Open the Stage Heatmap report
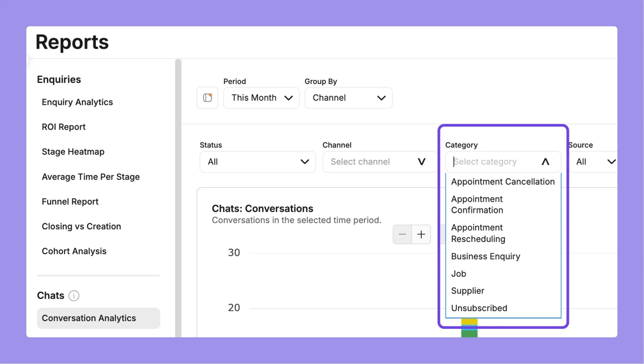This screenshot has width=644, height=364. pos(73,152)
